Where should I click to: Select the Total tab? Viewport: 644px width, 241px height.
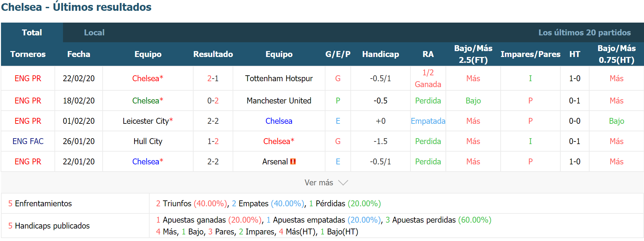click(32, 32)
